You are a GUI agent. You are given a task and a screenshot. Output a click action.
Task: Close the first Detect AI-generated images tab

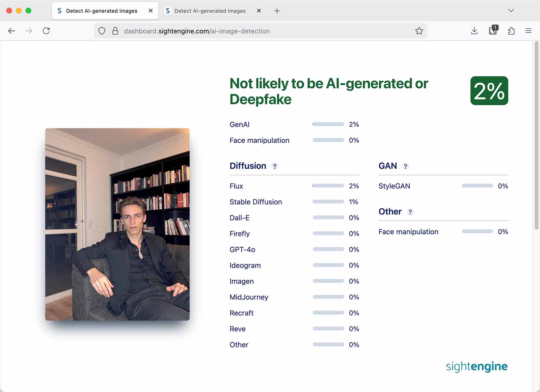point(151,11)
